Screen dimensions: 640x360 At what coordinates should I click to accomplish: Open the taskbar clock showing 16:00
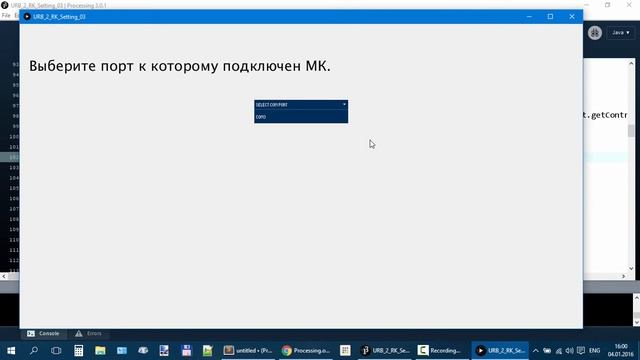click(x=621, y=351)
